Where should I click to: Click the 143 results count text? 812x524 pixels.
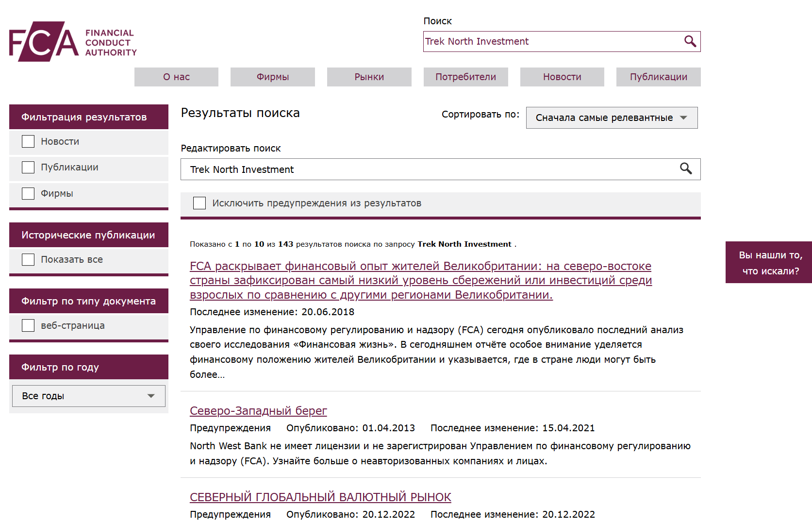pyautogui.click(x=285, y=244)
